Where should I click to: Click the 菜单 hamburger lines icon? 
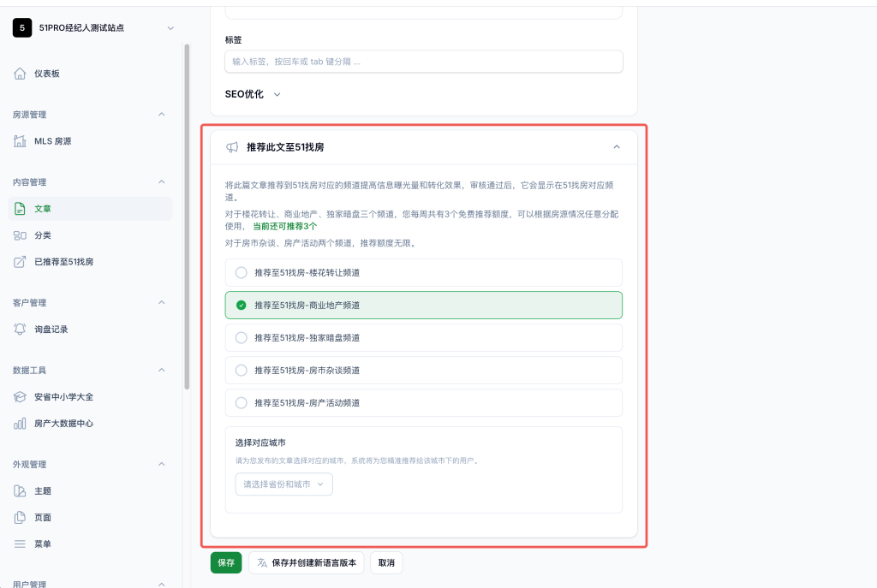(20, 543)
